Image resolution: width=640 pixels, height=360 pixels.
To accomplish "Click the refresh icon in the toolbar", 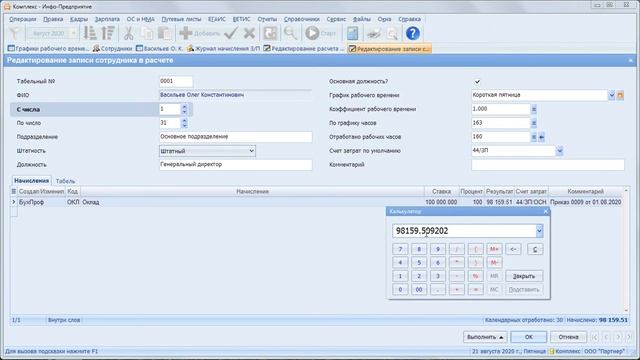I will (x=270, y=33).
